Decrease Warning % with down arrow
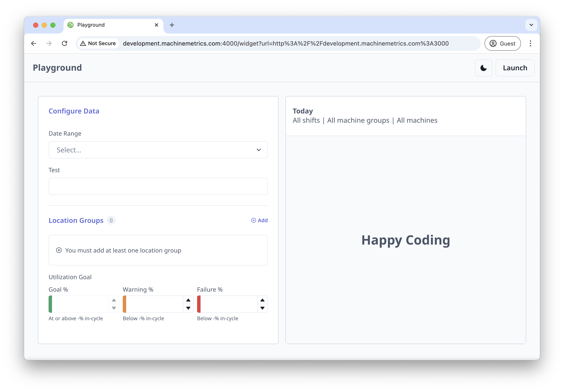The height and width of the screenshot is (392, 564). point(188,308)
